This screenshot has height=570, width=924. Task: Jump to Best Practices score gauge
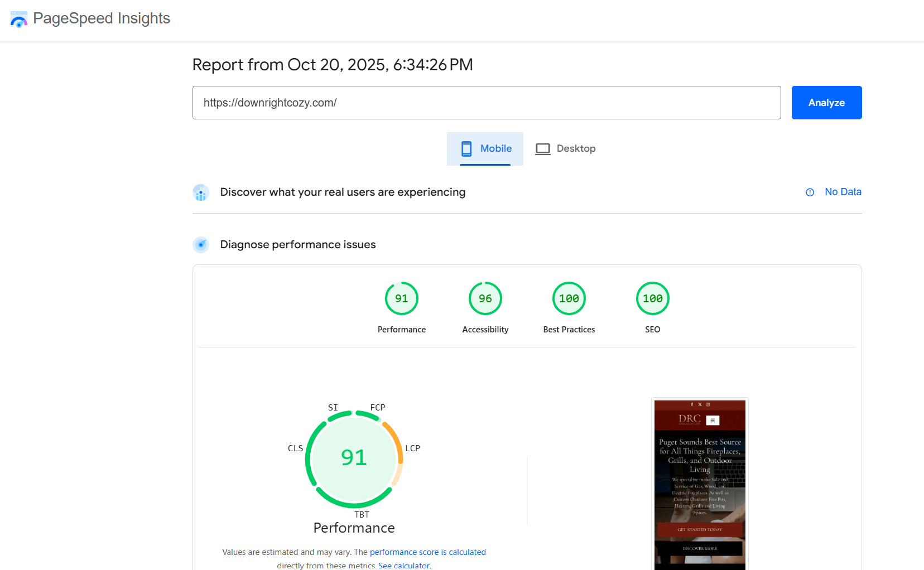point(569,299)
